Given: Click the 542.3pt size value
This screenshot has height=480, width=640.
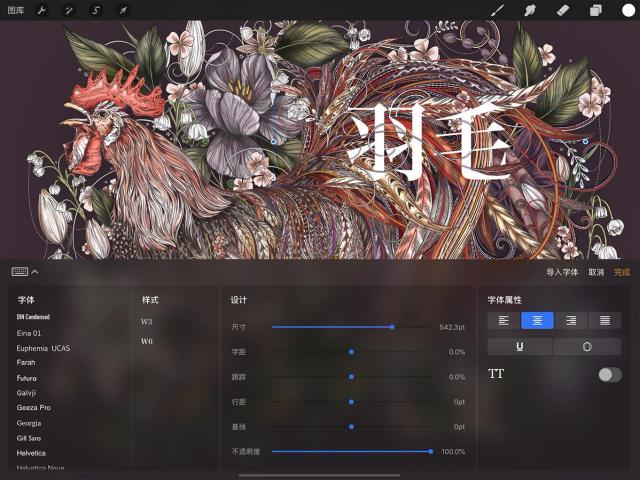Looking at the screenshot, I should 452,327.
